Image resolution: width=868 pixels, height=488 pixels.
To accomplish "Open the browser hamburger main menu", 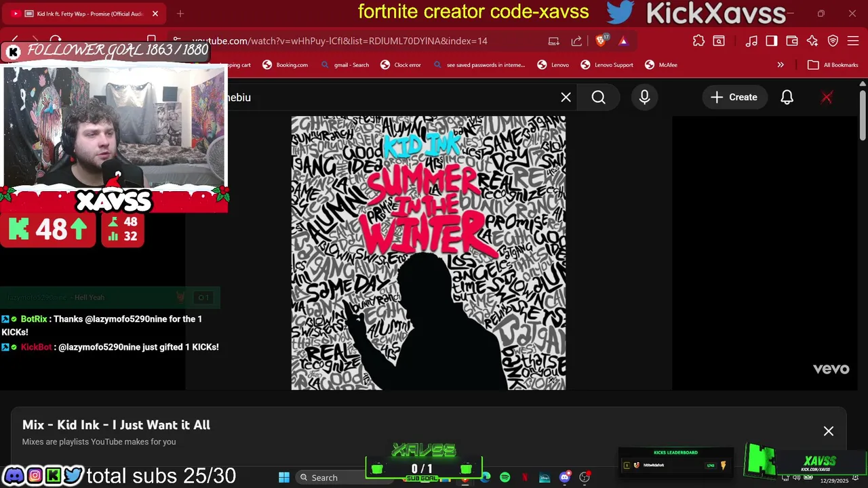I will click(853, 41).
